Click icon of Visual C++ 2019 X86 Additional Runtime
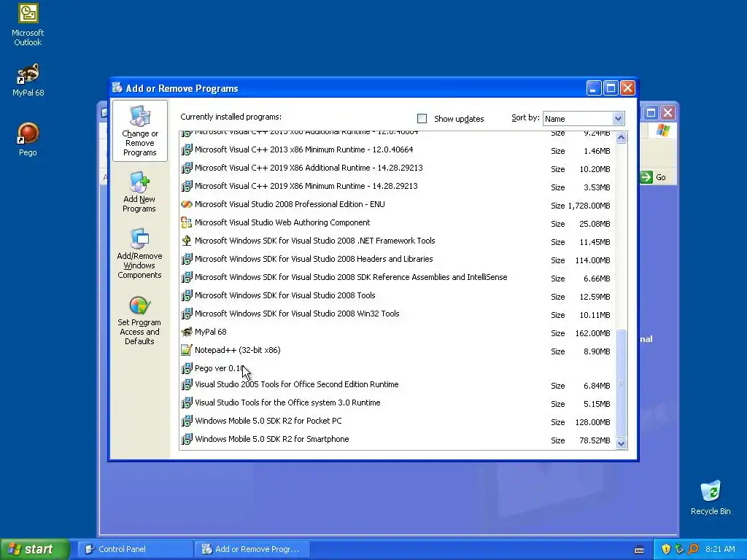This screenshot has width=747, height=560. coord(186,168)
